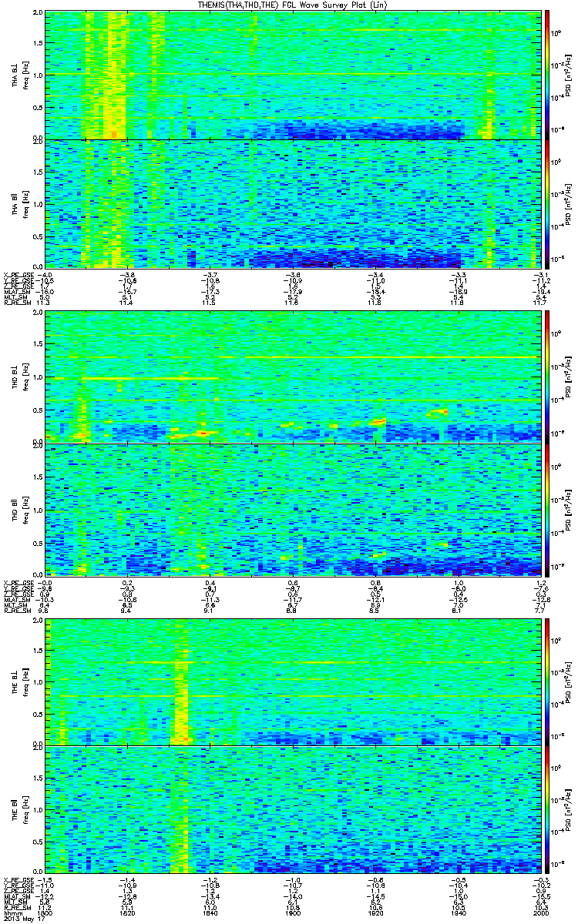Click the 1840 time tick label
Screen dimensions: 578x924
210,913
